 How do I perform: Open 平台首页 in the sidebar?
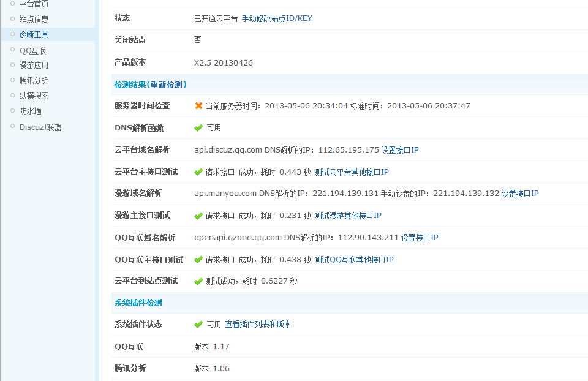(34, 4)
